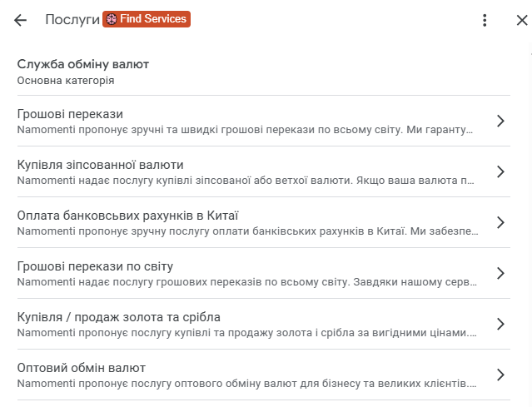
Task: Open the Оптовий обмін валют service title
Action: 82,367
